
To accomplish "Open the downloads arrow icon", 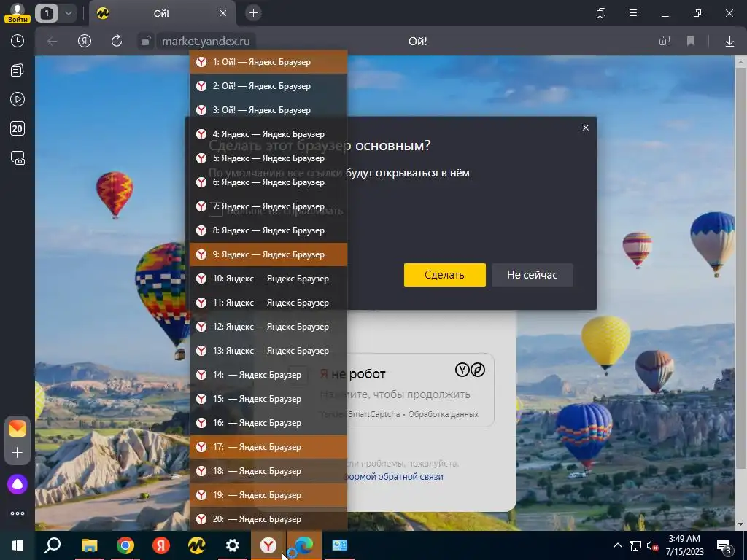I will pos(729,42).
